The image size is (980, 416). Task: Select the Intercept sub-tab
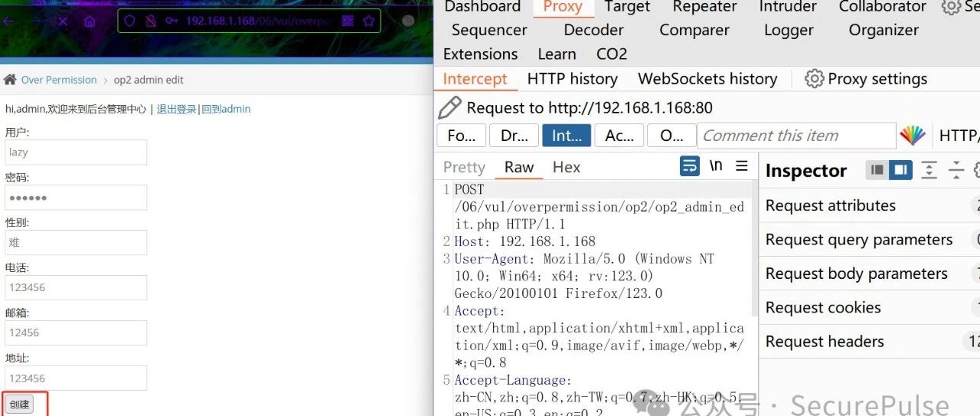(475, 79)
